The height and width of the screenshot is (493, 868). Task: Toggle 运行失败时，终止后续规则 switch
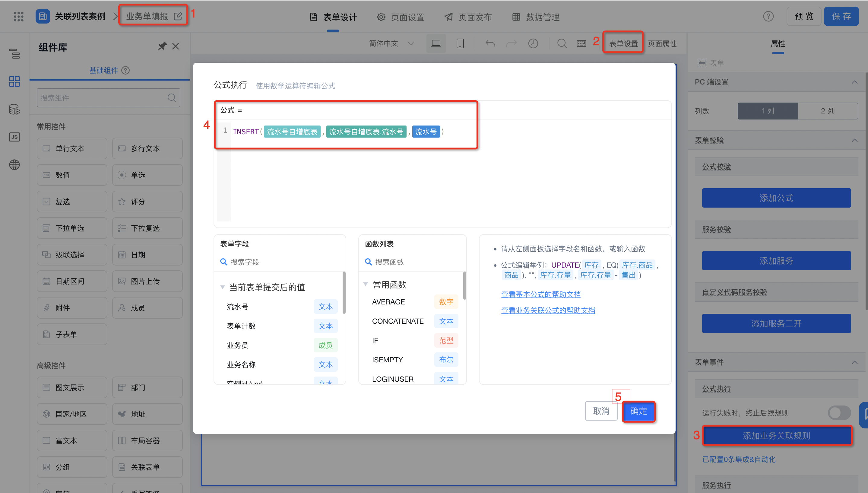point(839,413)
